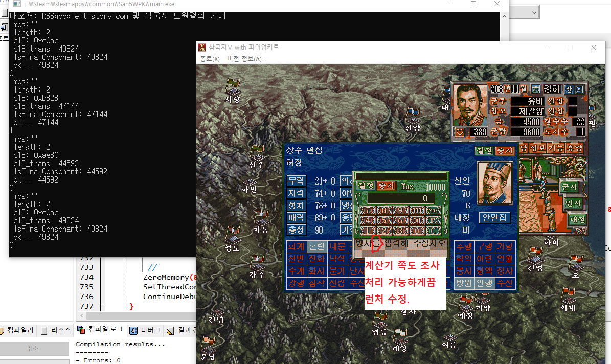Viewport: 611px width, 364px height.
Task: Click the 무력 stat button
Action: click(x=296, y=181)
